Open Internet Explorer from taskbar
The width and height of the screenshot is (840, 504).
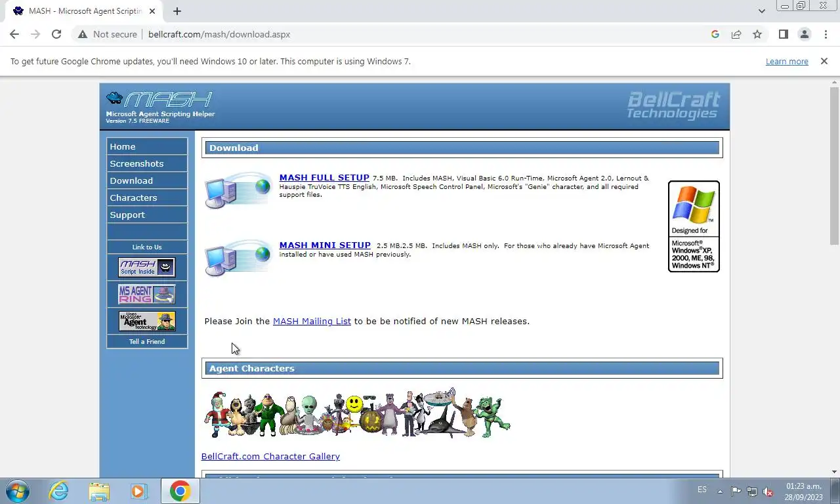click(x=59, y=491)
